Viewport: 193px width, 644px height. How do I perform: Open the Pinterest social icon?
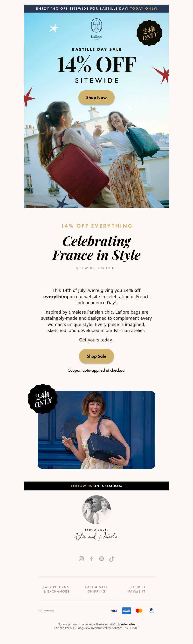click(101, 559)
